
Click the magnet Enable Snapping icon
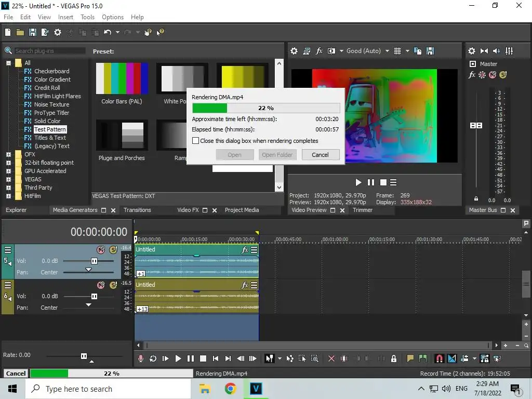[439, 358]
